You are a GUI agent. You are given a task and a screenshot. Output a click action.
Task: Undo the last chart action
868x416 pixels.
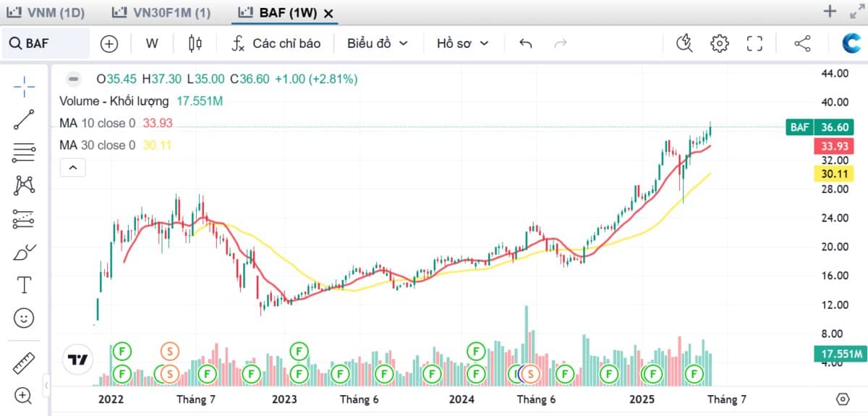526,43
